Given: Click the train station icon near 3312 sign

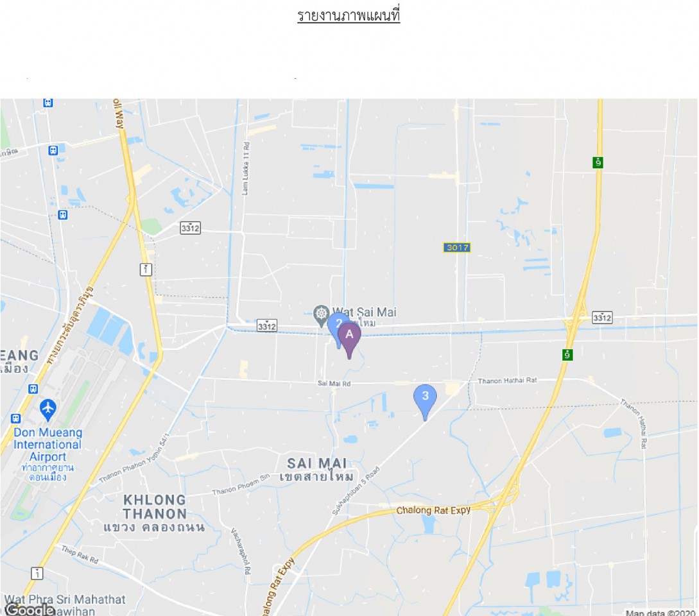Looking at the screenshot, I should click(63, 215).
